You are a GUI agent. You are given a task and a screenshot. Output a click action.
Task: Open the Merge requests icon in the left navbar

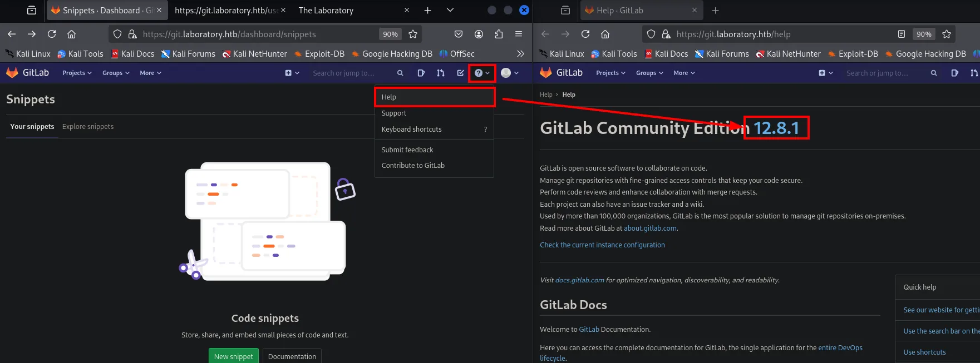[x=441, y=73]
